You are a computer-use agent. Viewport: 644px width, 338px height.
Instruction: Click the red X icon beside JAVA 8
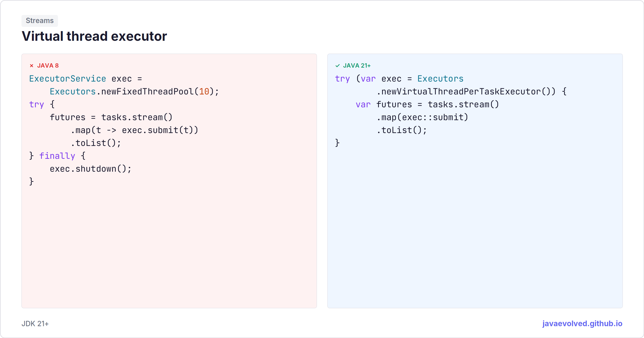(31, 66)
